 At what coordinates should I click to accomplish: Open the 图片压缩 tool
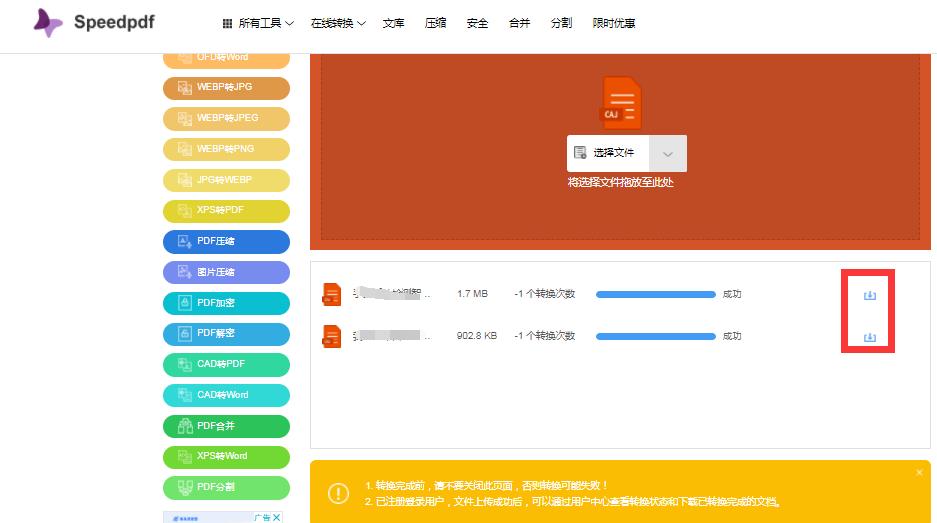click(226, 273)
